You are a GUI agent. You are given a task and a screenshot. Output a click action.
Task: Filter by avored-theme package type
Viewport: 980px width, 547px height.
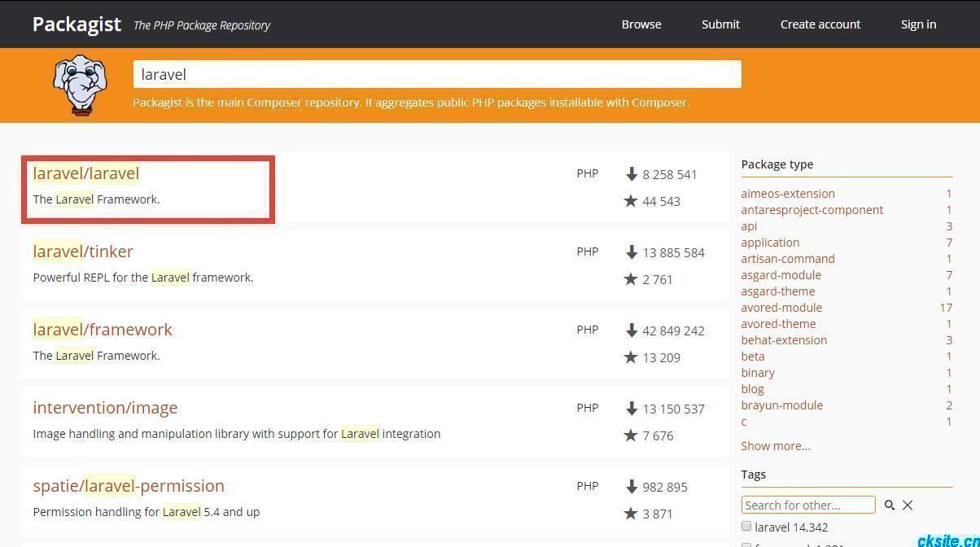click(x=778, y=324)
